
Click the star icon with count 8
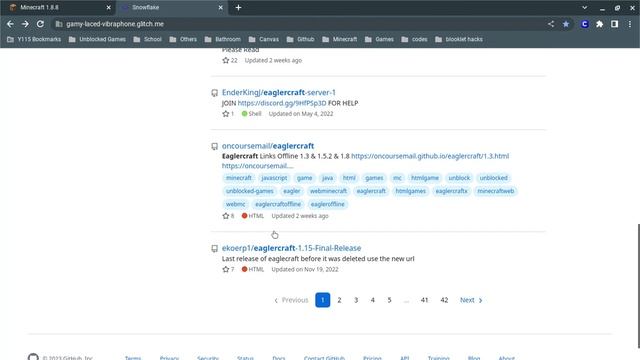pos(226,216)
